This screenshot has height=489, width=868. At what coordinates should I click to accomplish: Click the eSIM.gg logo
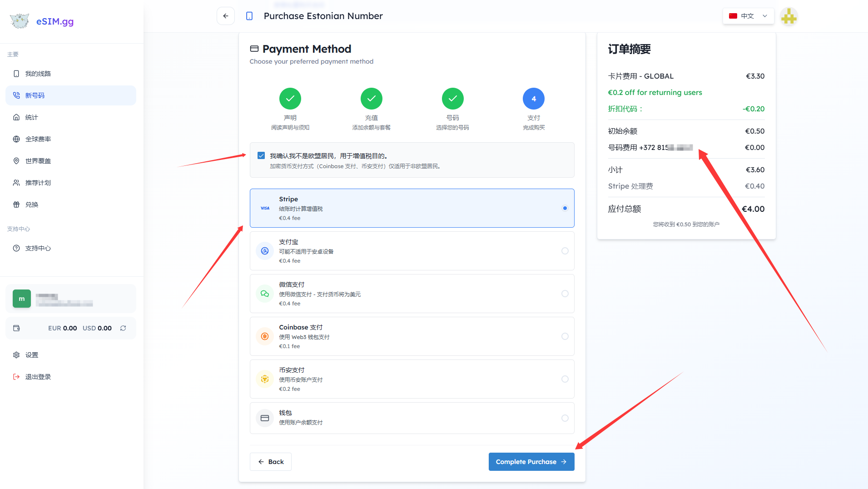click(42, 21)
